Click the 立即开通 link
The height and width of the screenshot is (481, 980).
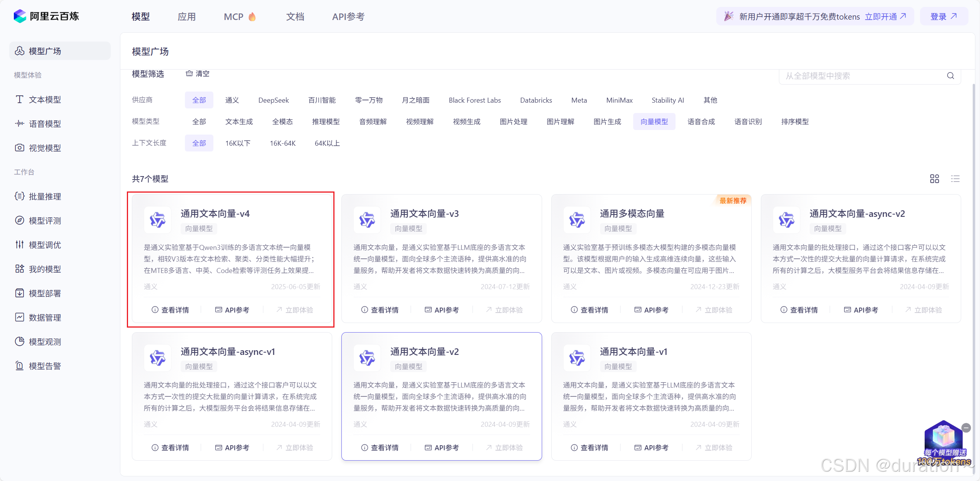pyautogui.click(x=886, y=17)
